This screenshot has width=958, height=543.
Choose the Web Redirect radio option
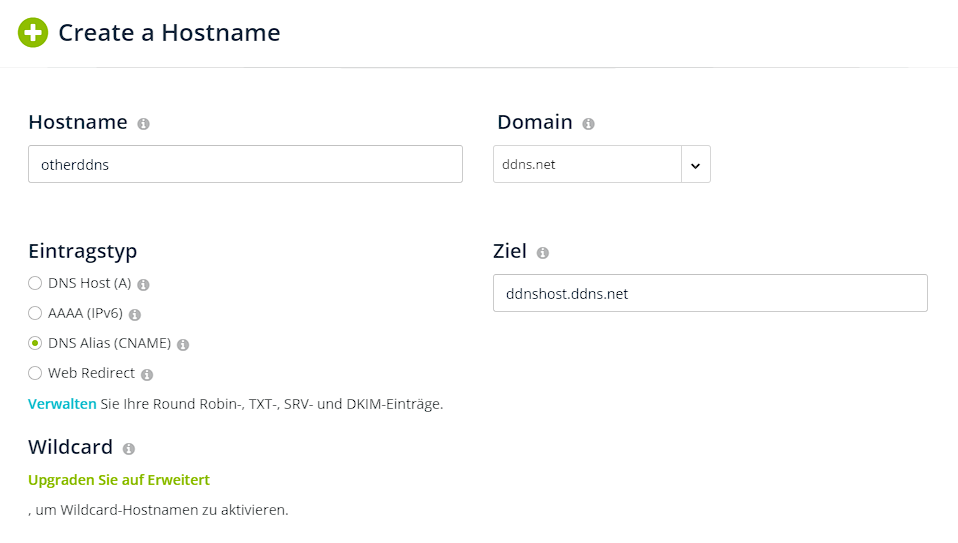[x=36, y=374]
